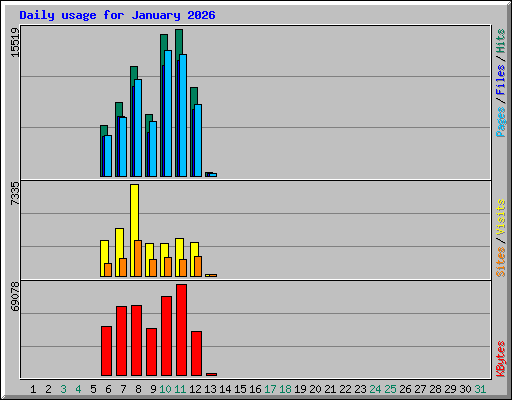This screenshot has width=512, height=400.
Task: Click day label 6 on the axis
Action: click(108, 389)
